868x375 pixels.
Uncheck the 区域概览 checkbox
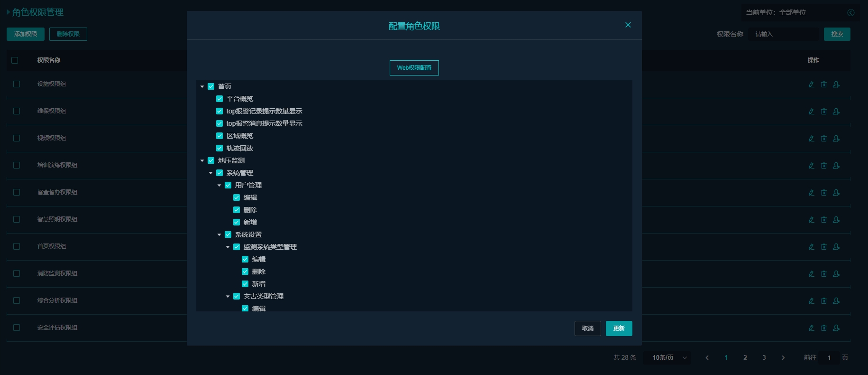tap(219, 136)
